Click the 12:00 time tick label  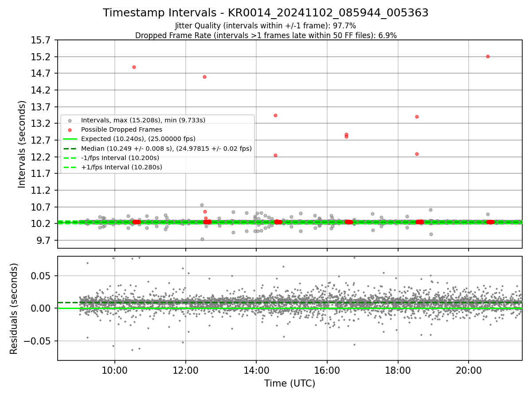185,370
